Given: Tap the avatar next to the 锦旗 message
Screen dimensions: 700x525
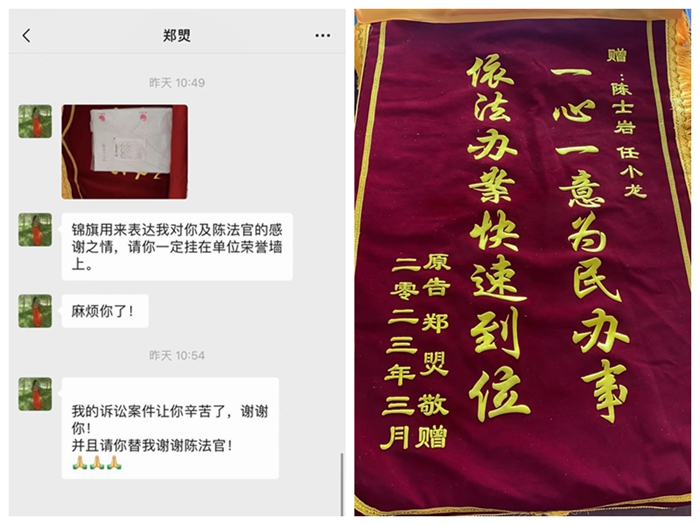Looking at the screenshot, I should (35, 230).
